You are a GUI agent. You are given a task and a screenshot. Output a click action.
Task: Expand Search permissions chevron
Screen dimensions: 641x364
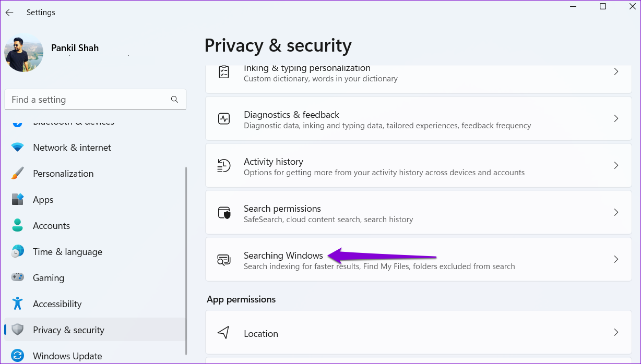pyautogui.click(x=616, y=213)
